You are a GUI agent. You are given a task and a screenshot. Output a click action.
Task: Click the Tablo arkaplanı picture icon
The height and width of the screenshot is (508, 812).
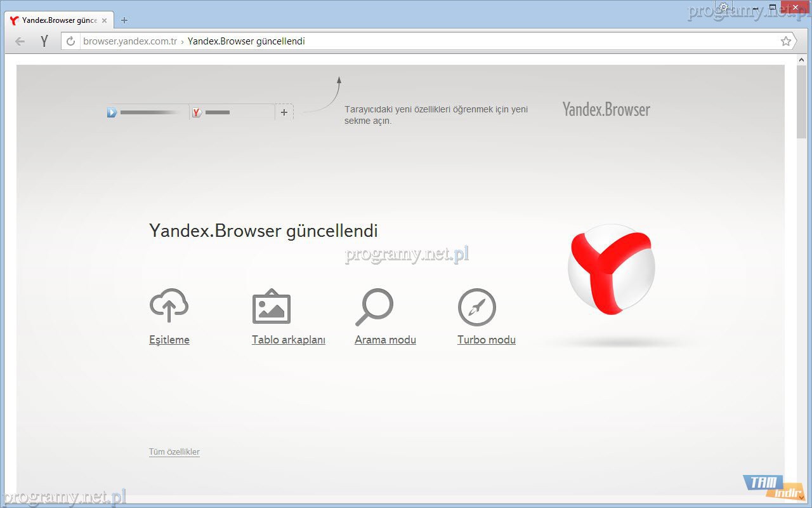point(272,307)
